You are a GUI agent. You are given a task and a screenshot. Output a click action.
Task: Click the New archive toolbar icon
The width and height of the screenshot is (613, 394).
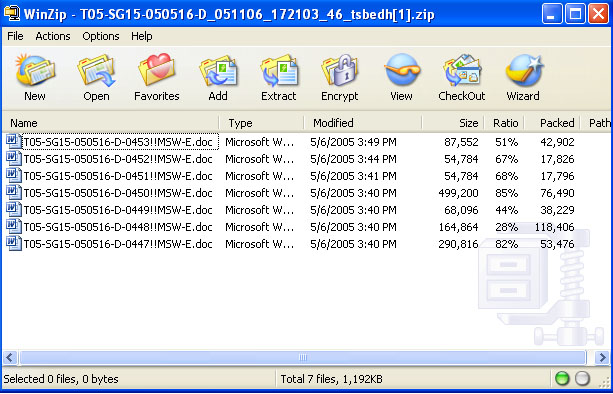pos(35,71)
